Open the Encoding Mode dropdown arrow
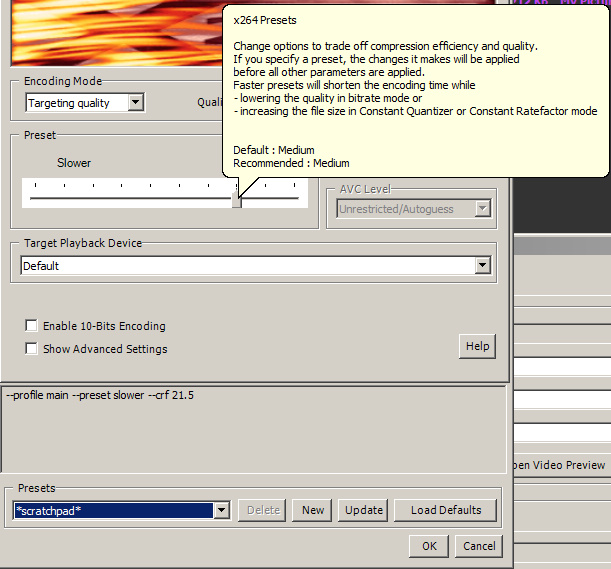611x569 pixels. [x=135, y=102]
